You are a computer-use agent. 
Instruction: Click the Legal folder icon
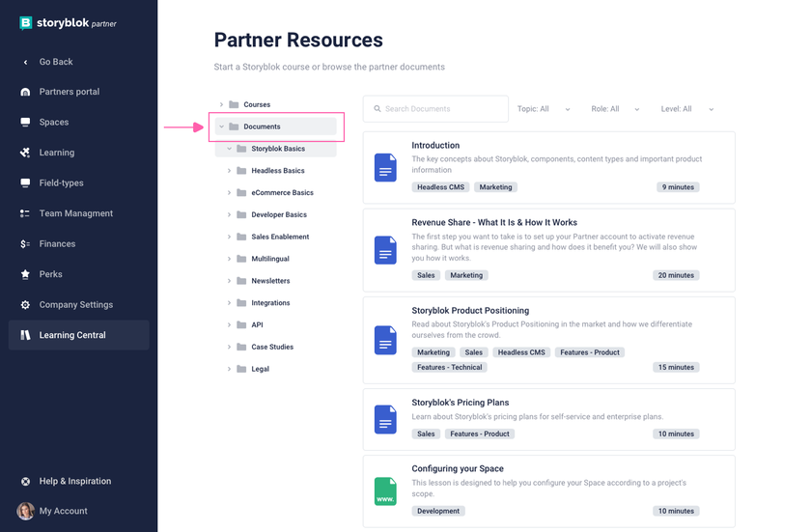tap(241, 369)
